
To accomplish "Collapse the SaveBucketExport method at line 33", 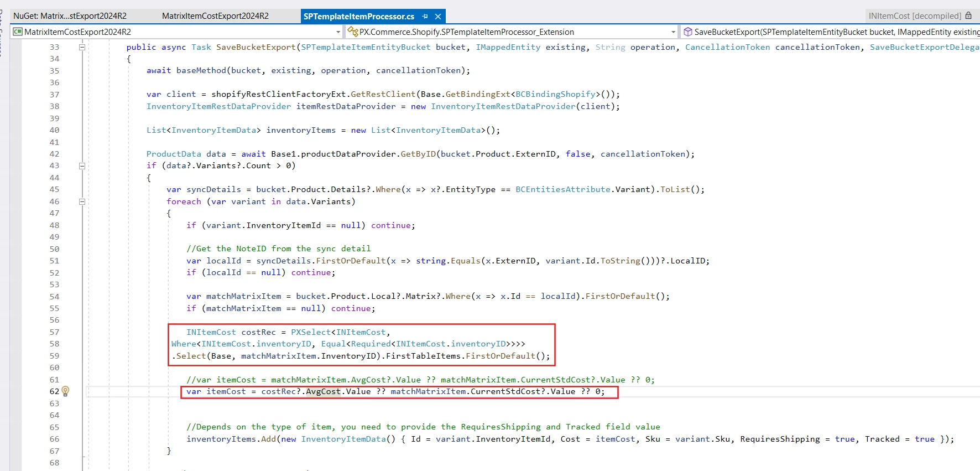I will [82, 47].
